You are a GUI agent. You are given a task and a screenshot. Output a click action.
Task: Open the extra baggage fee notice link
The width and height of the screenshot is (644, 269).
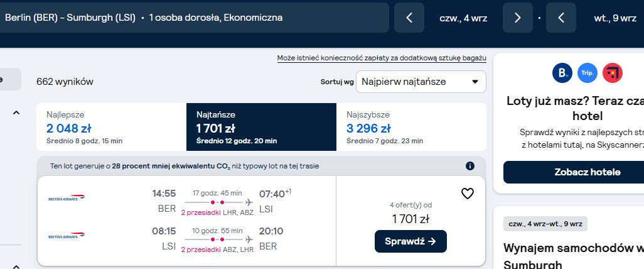(x=382, y=58)
